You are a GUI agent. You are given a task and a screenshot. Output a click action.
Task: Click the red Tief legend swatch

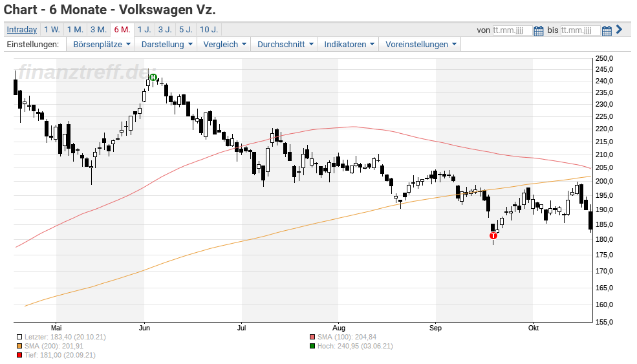point(19,356)
